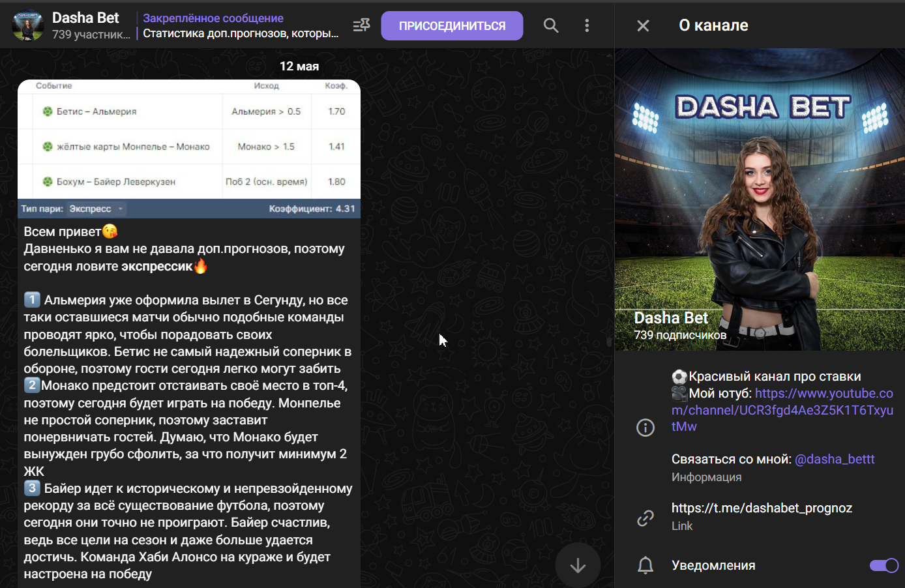This screenshot has width=905, height=588.
Task: Click the Dasha Bet channel avatar
Action: 27,25
